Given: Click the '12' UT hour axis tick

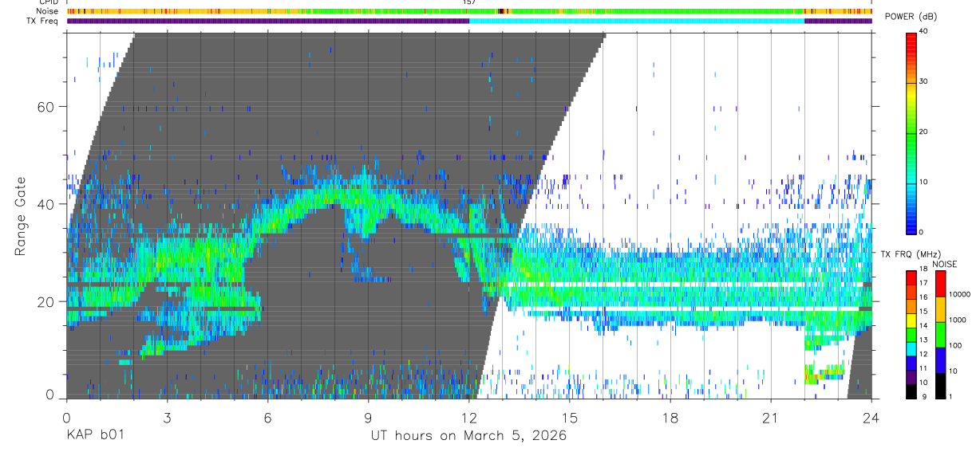Looking at the screenshot, I should [x=468, y=417].
